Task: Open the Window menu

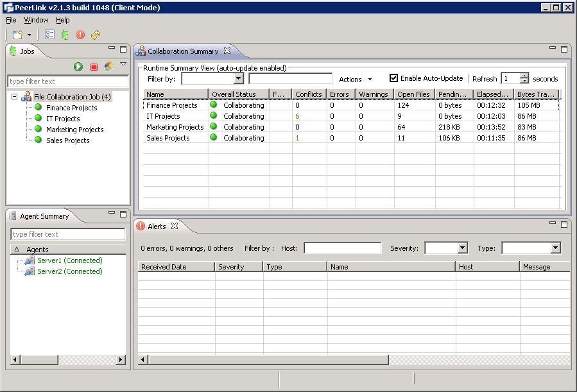Action: click(36, 20)
